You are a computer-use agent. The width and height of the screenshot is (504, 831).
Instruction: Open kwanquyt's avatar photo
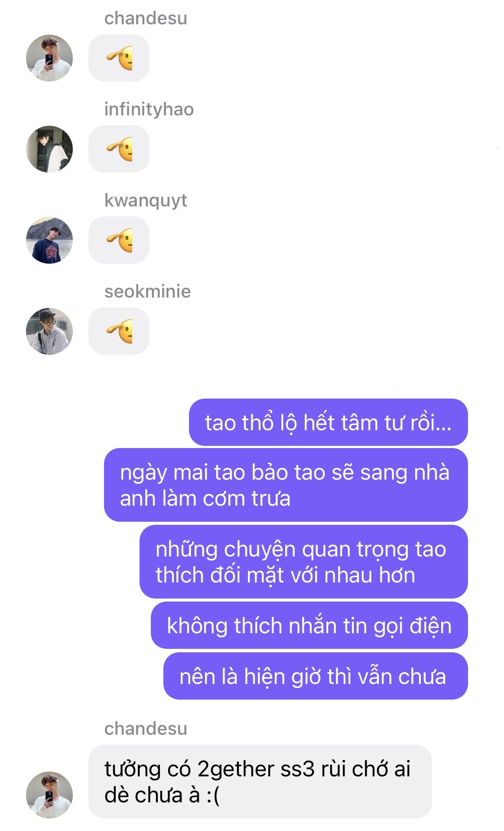pos(49,240)
